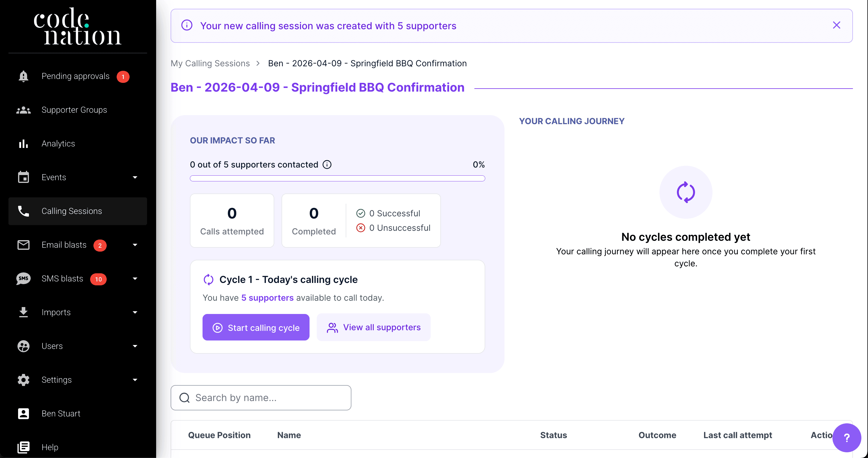
Task: Expand the Events menu arrow
Action: point(135,177)
